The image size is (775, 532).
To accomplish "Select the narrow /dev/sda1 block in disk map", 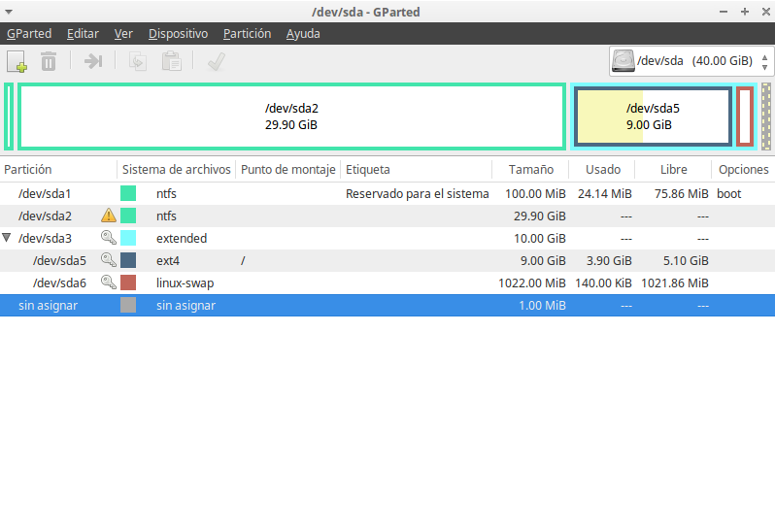I will pyautogui.click(x=9, y=116).
